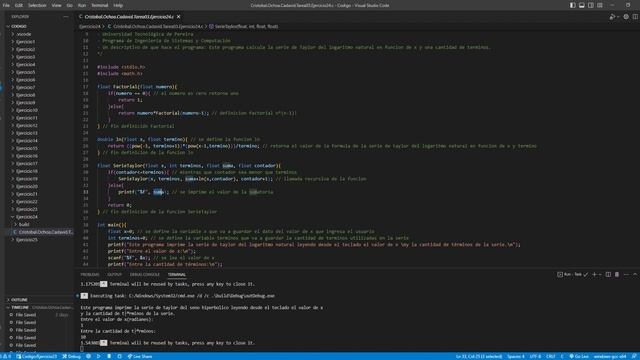Viewport: 640px width, 360px height.
Task: Click gear icon in editor toolbar
Action: click(x=626, y=17)
